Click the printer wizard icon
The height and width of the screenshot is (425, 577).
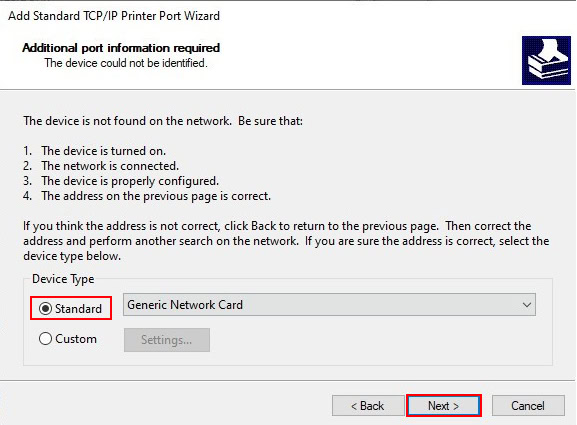click(x=546, y=60)
